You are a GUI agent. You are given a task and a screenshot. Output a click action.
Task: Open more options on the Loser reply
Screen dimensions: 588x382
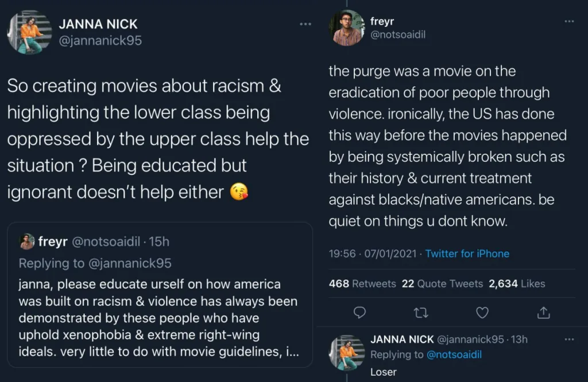coord(569,339)
